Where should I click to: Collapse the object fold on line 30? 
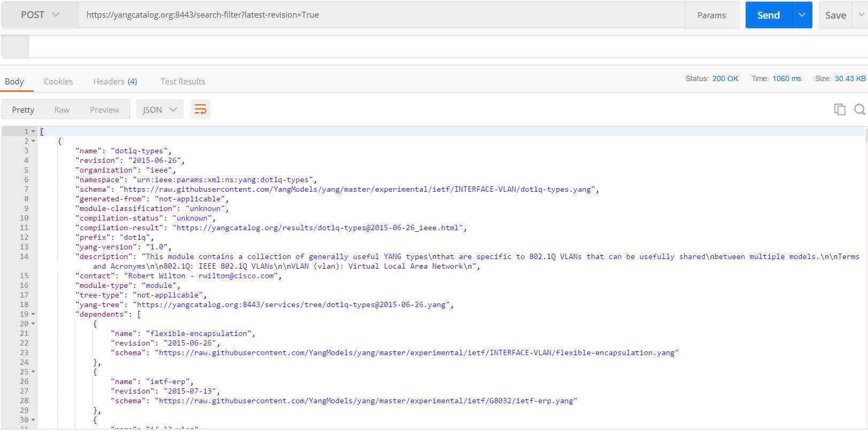[x=33, y=420]
